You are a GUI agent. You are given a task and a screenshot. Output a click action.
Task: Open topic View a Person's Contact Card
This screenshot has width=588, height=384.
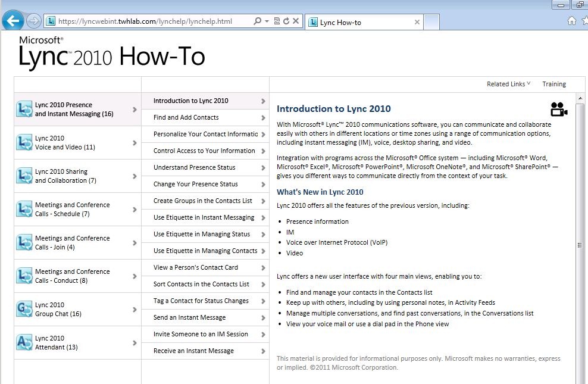pyautogui.click(x=205, y=268)
